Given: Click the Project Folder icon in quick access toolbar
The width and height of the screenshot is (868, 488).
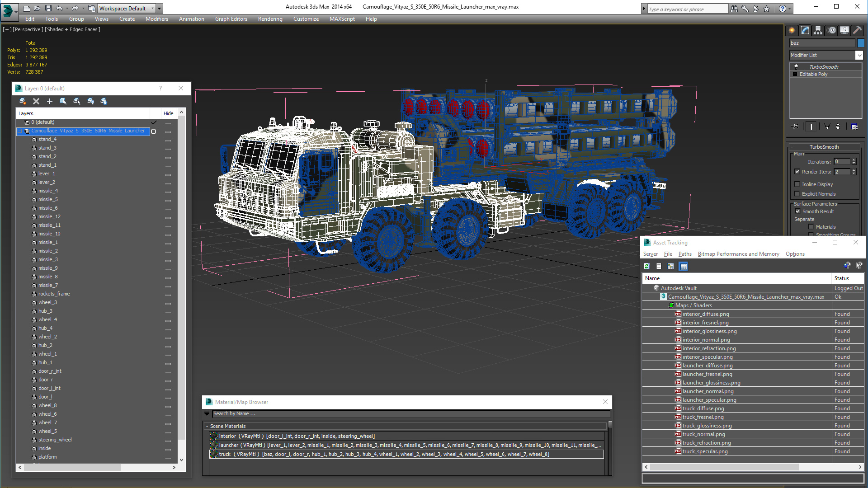Looking at the screenshot, I should coord(92,8).
